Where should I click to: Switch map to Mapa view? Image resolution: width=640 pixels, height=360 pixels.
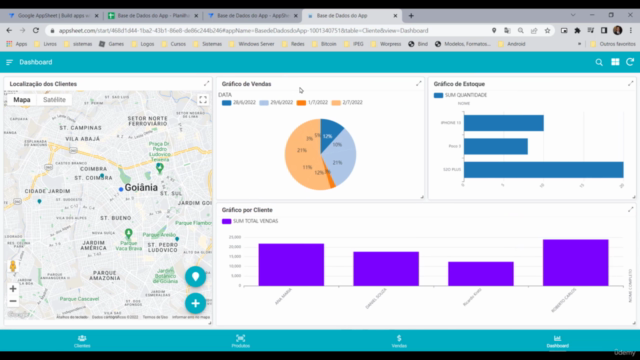[22, 100]
